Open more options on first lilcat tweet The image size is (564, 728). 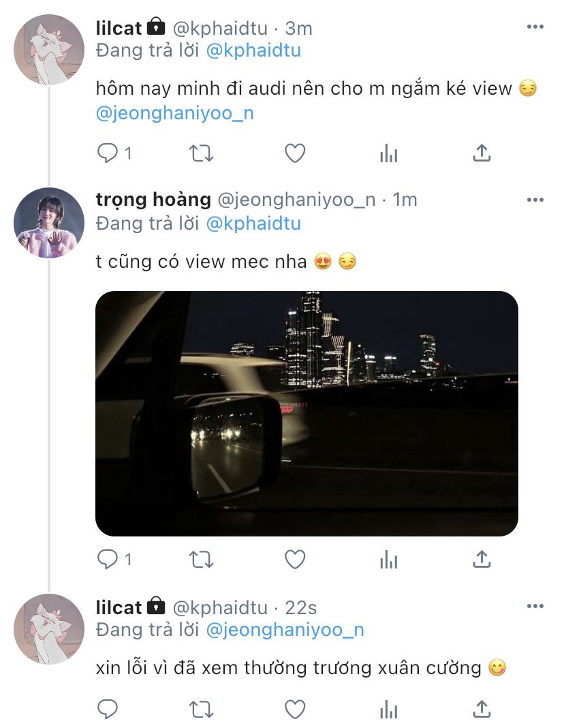click(x=535, y=27)
